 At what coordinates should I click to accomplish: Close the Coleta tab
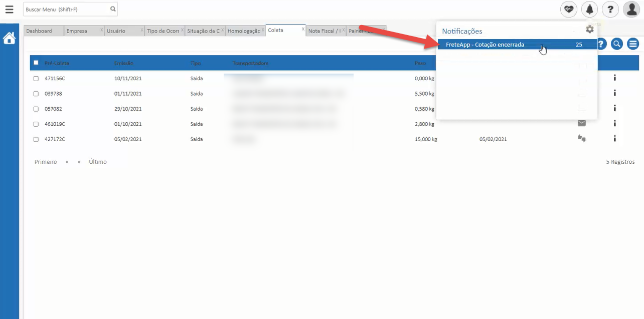click(x=303, y=30)
